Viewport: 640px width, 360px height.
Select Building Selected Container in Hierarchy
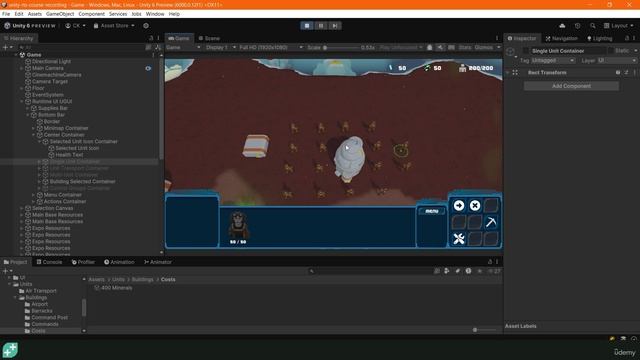82,181
